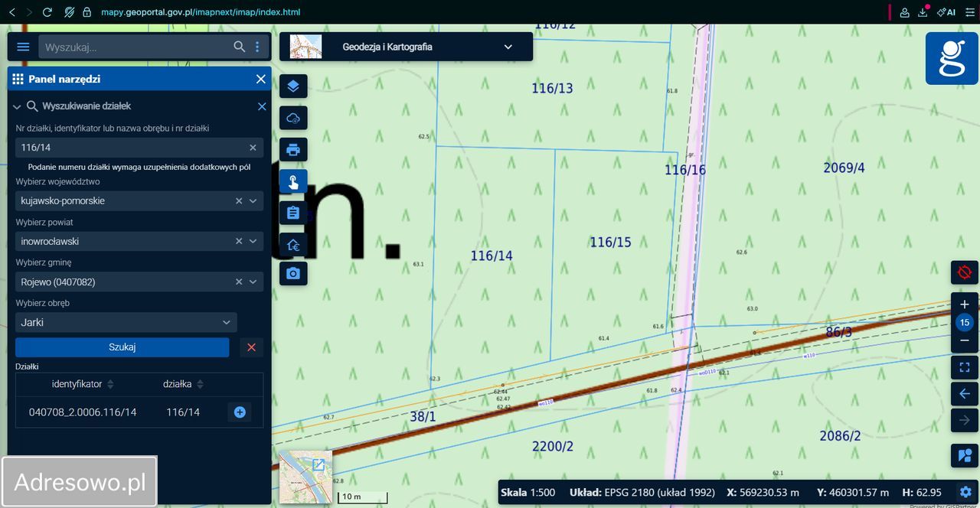980x508 pixels.
Task: Click the red compass rotation reset icon
Action: pos(965,272)
